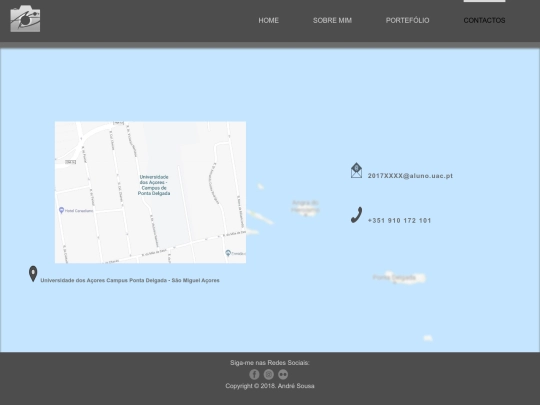This screenshot has height=405, width=540.
Task: Select the CONTACTOS menu item
Action: coord(484,21)
